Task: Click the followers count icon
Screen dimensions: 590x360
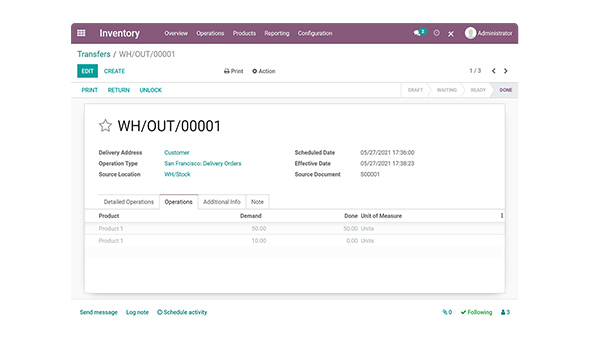Action: 505,312
